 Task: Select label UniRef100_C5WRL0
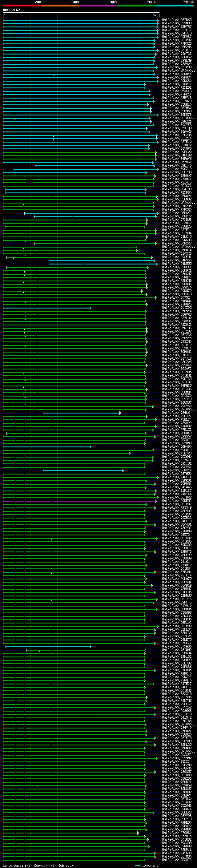pos(177,104)
